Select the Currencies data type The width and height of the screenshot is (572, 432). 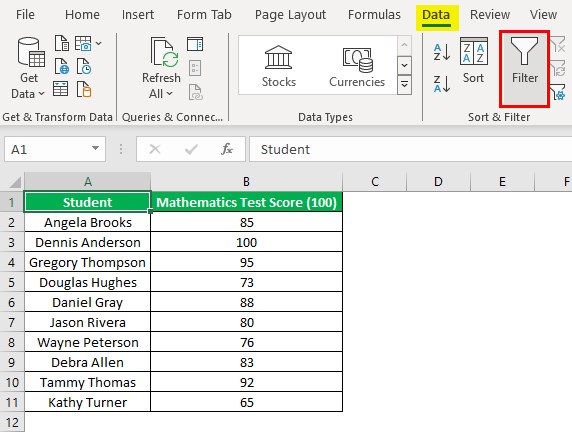(x=357, y=66)
